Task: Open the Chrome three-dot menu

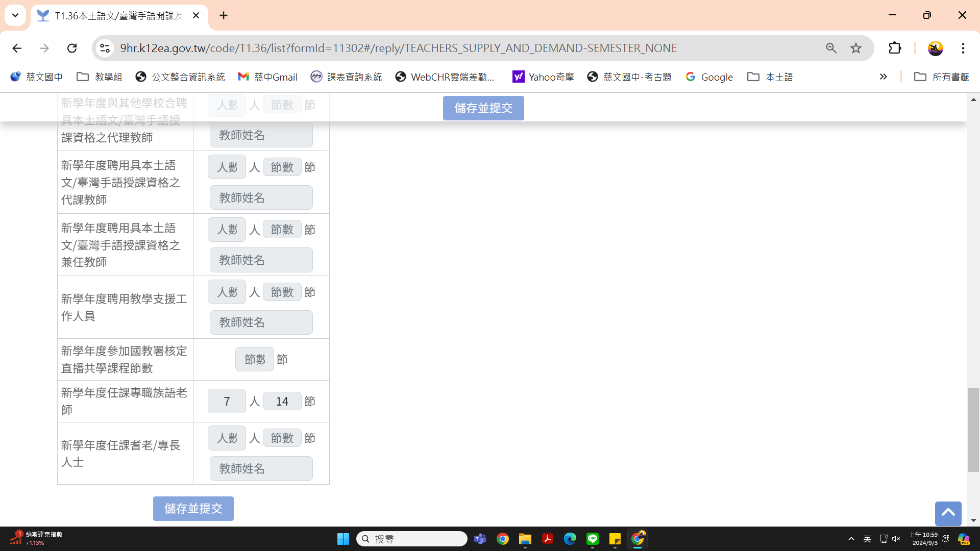Action: coord(963,48)
